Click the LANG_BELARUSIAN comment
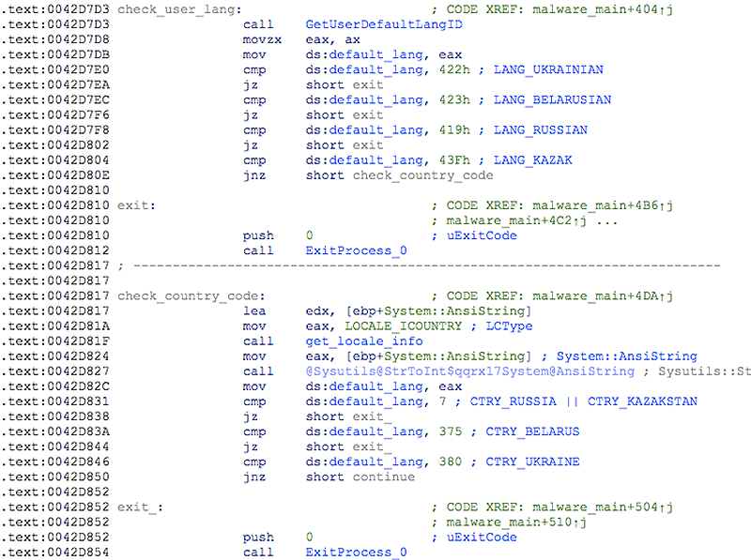The width and height of the screenshot is (751, 560). pos(552,100)
